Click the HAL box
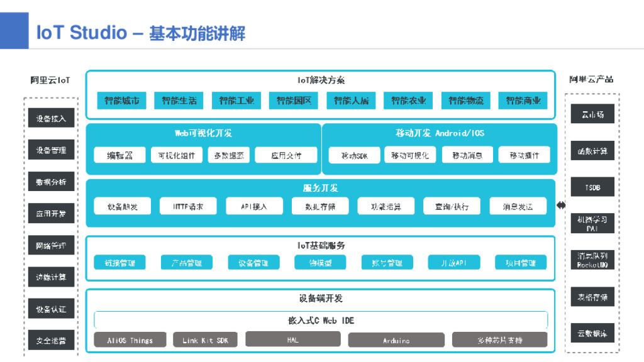The width and height of the screenshot is (644, 362). [x=293, y=339]
